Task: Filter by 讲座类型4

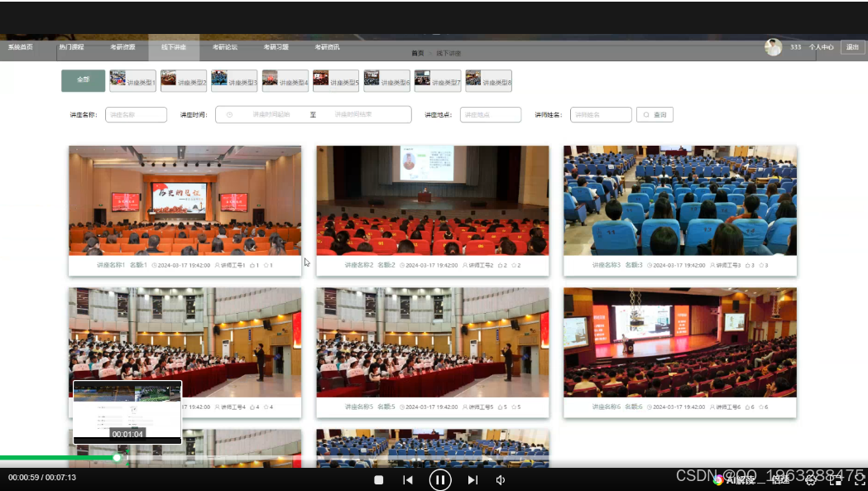Action: point(285,80)
